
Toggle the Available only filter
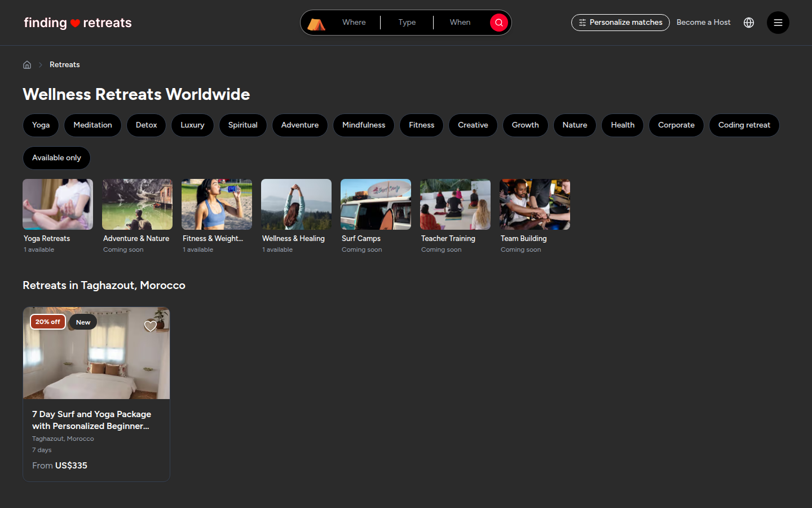click(x=56, y=158)
